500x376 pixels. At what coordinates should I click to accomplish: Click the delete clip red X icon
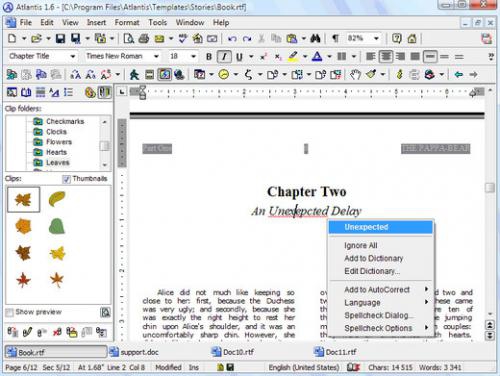57,332
